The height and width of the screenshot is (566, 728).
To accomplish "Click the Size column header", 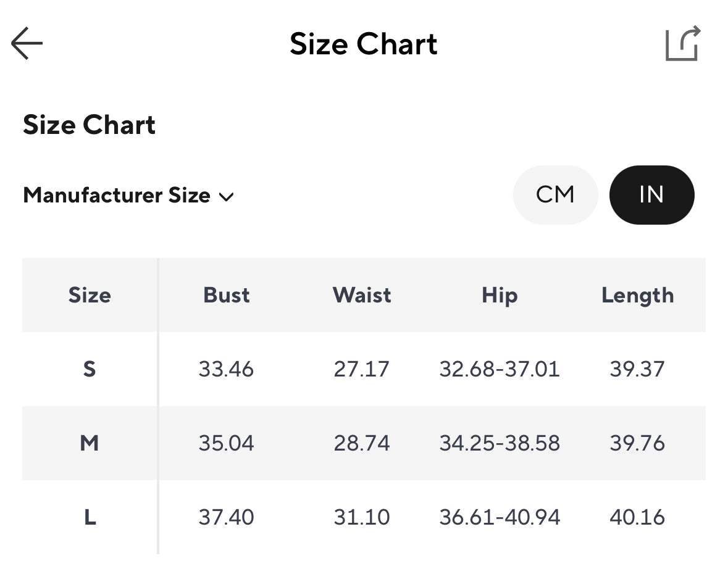I will click(x=90, y=295).
